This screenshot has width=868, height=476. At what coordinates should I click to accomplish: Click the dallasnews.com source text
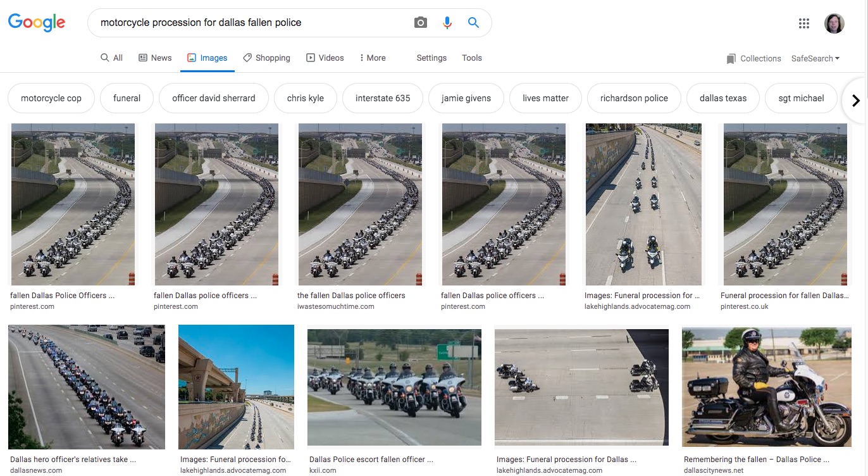(x=36, y=470)
